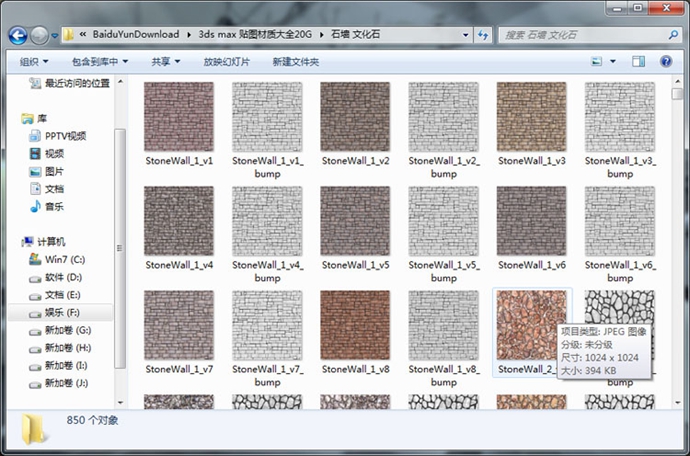This screenshot has width=690, height=456.
Task: Select StoneWall_1_v4 thumbnail
Action: pos(179,221)
